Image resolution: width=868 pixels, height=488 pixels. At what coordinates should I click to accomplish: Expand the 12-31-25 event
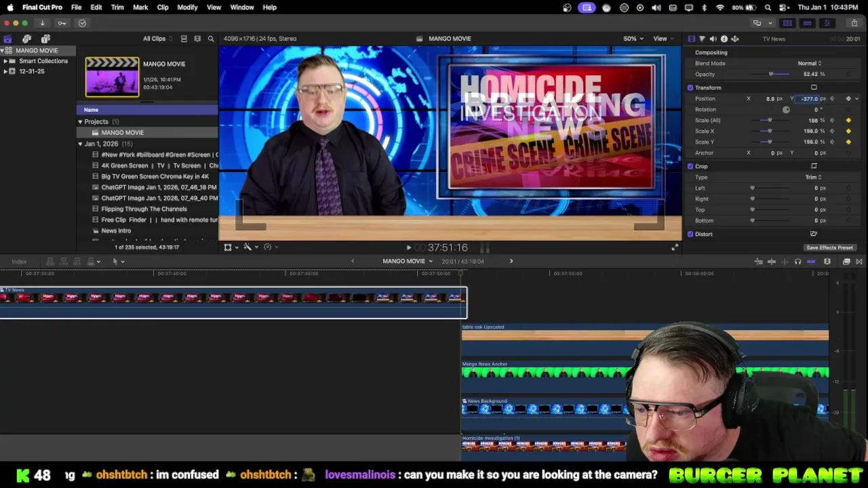pyautogui.click(x=5, y=71)
